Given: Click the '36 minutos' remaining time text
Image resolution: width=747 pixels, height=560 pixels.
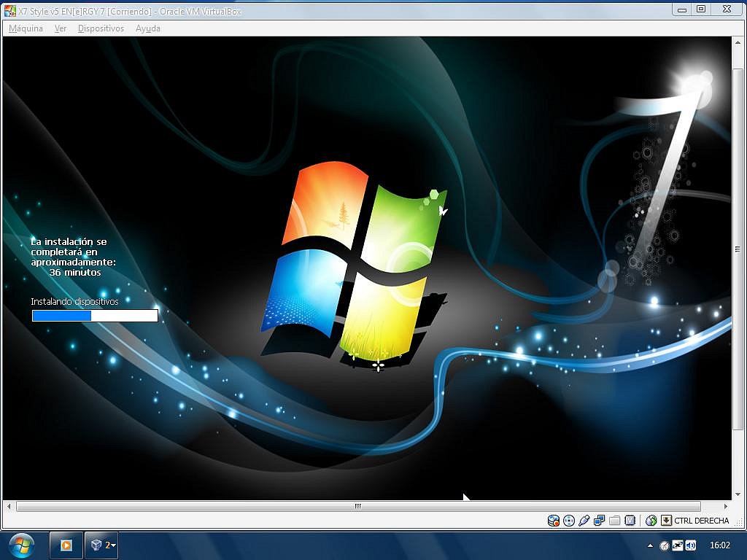Looking at the screenshot, I should tap(75, 273).
